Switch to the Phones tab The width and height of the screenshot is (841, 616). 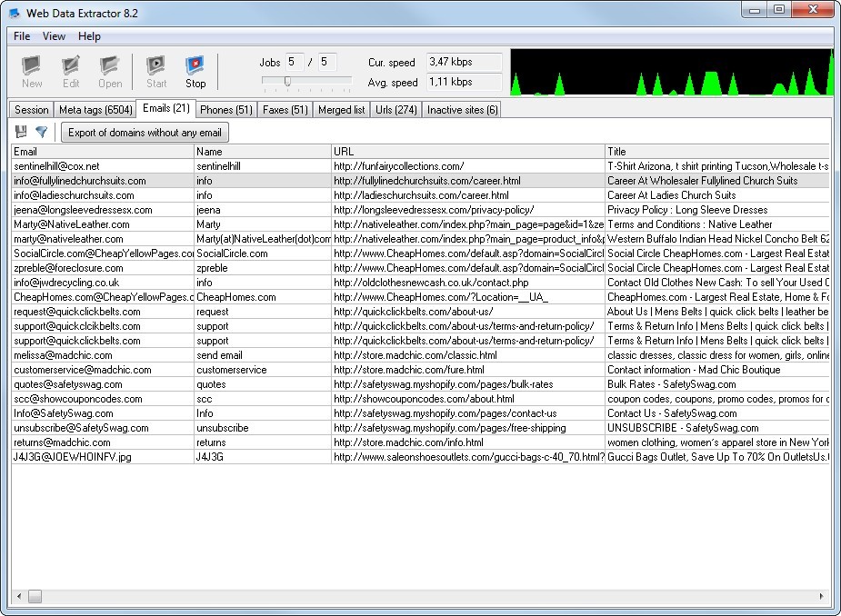[225, 109]
